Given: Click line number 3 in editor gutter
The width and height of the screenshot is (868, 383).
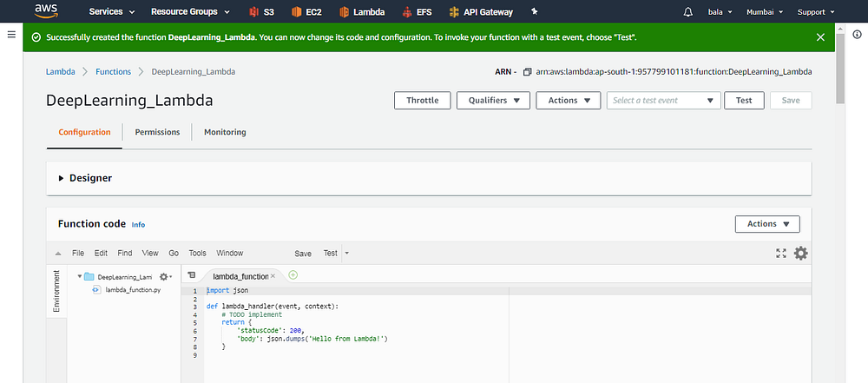Looking at the screenshot, I should click(195, 307).
